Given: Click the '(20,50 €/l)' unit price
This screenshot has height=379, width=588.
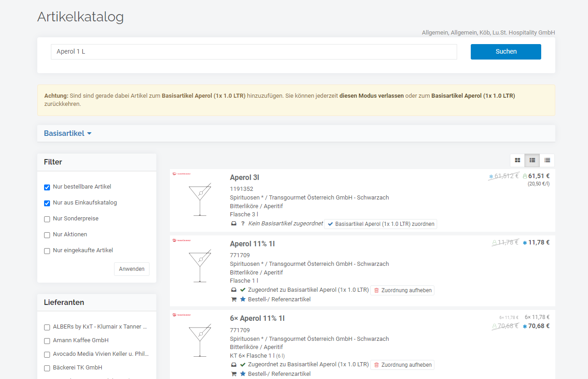Looking at the screenshot, I should pyautogui.click(x=538, y=184).
